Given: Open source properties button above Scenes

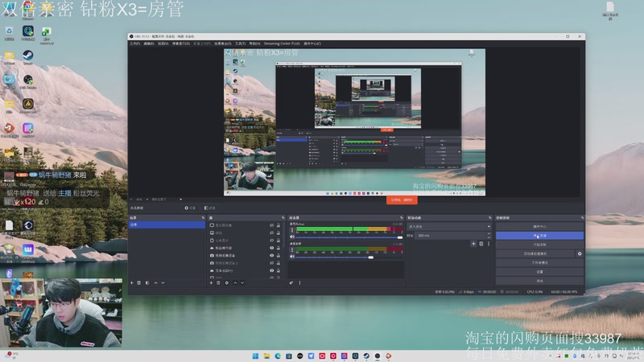Looking at the screenshot, I should coord(190,208).
